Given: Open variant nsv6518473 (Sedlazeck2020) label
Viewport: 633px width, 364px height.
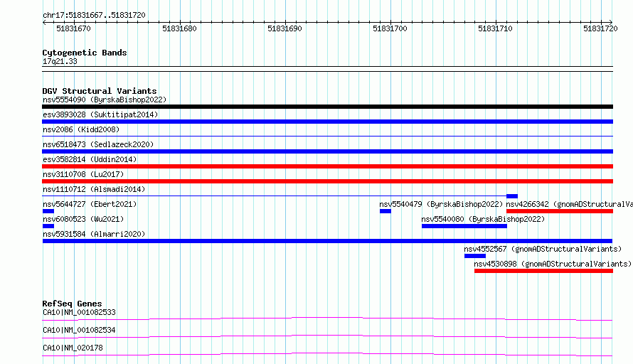Looking at the screenshot, I should pyautogui.click(x=98, y=144).
